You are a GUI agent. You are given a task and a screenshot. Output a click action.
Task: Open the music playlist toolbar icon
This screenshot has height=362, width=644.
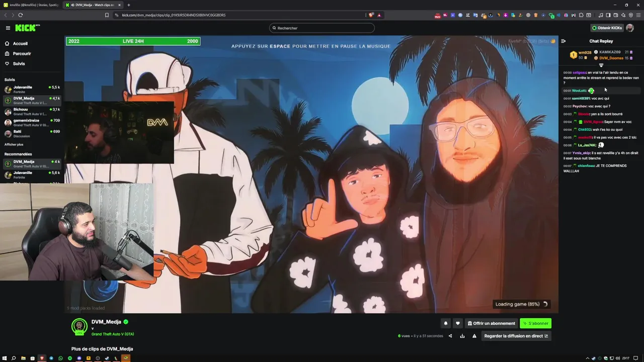[x=601, y=15]
